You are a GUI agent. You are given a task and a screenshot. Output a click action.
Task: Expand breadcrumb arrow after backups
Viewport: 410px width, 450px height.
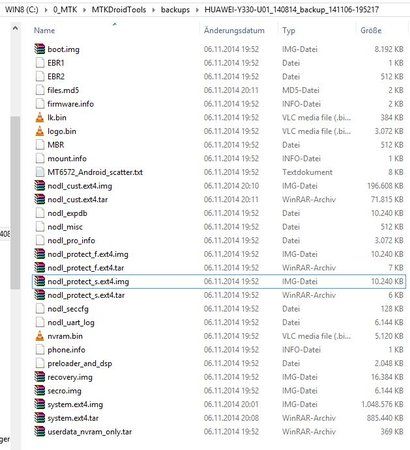[x=197, y=10]
